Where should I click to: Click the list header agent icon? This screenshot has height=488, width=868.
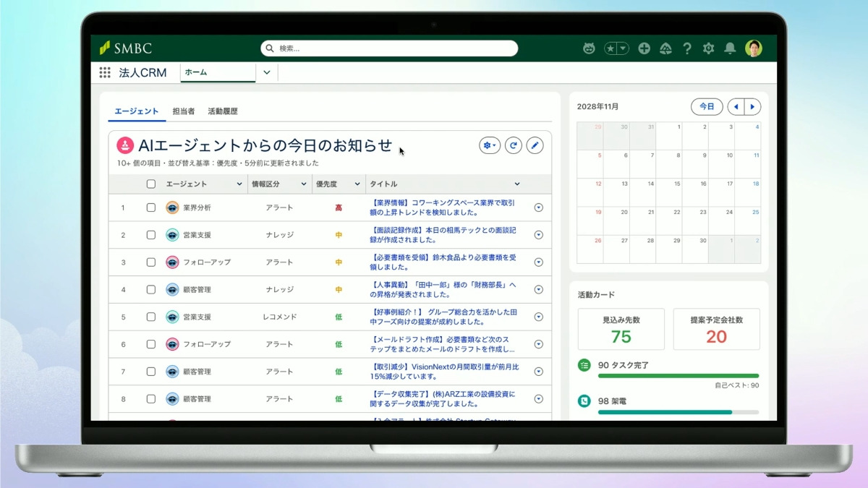point(125,145)
